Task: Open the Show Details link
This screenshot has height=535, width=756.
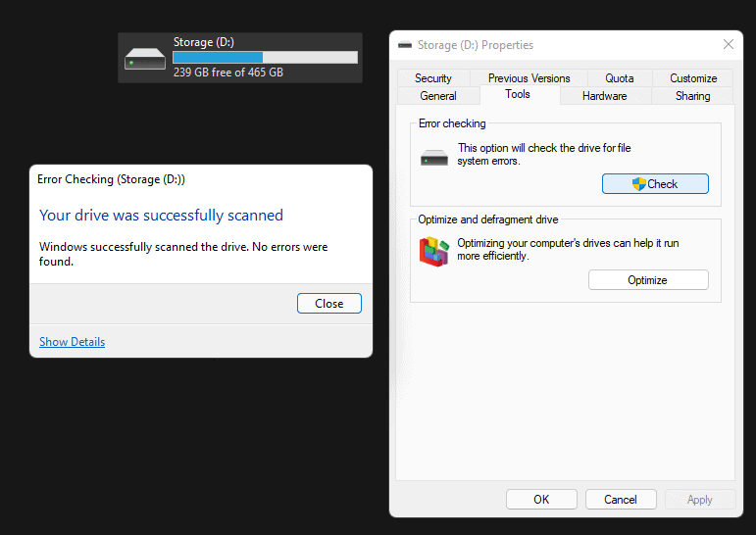Action: coord(73,342)
